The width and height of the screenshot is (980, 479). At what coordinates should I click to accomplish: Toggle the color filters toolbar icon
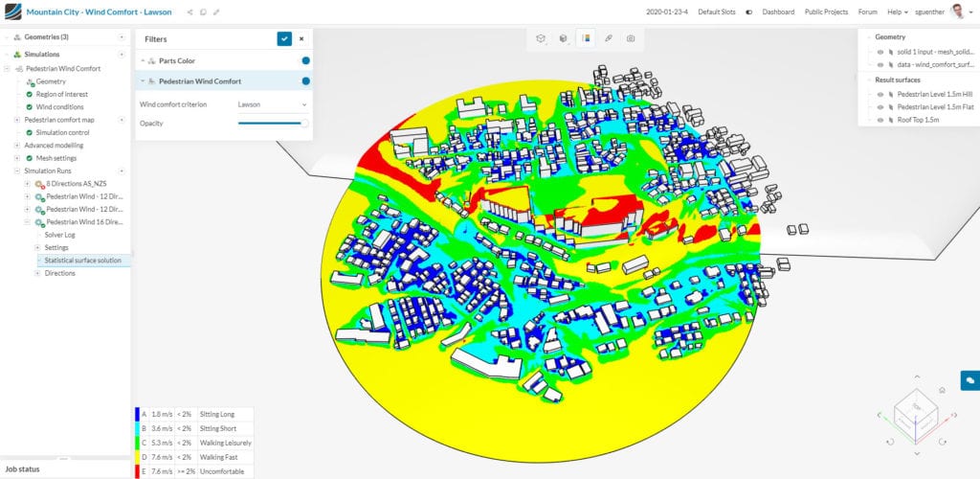pos(586,38)
